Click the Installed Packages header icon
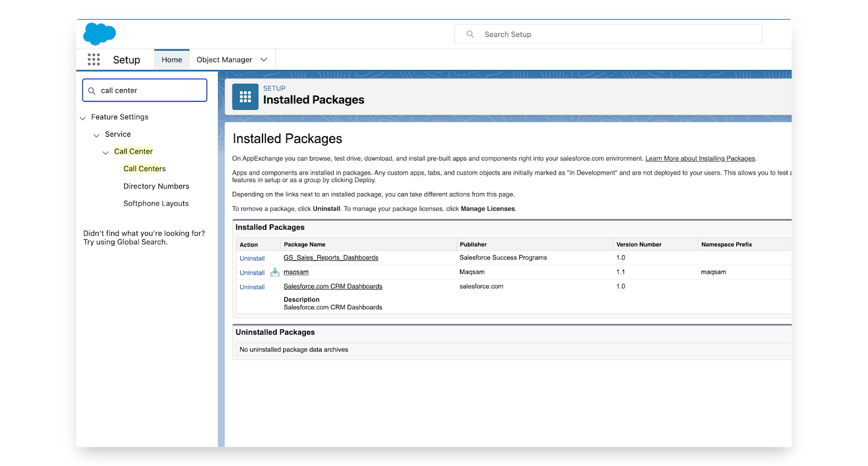Image resolution: width=868 pixels, height=466 pixels. [x=245, y=97]
